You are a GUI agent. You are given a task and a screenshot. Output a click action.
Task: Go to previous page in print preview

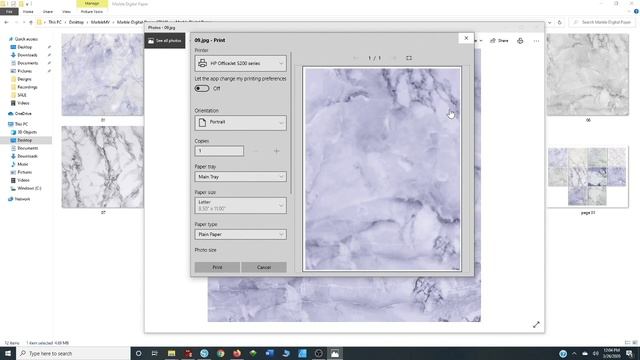coord(356,58)
